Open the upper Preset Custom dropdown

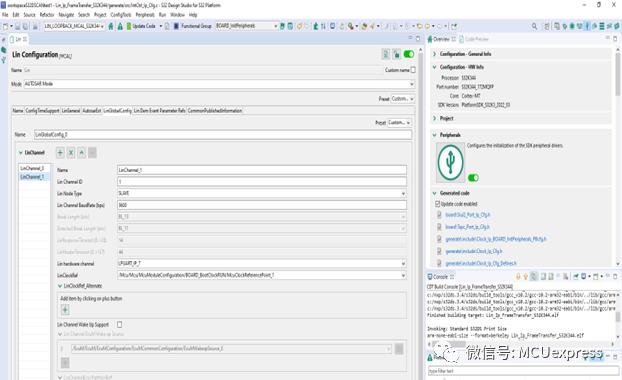tap(402, 98)
